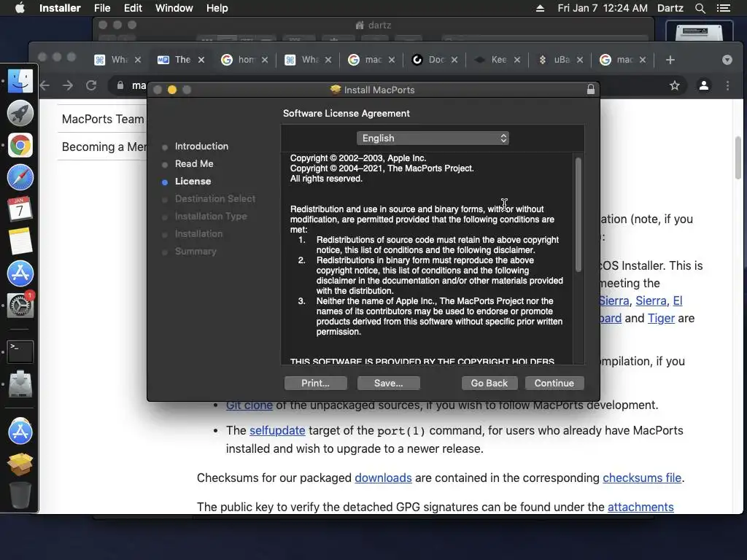Open a new Chrome tab
The image size is (747, 560).
670,60
